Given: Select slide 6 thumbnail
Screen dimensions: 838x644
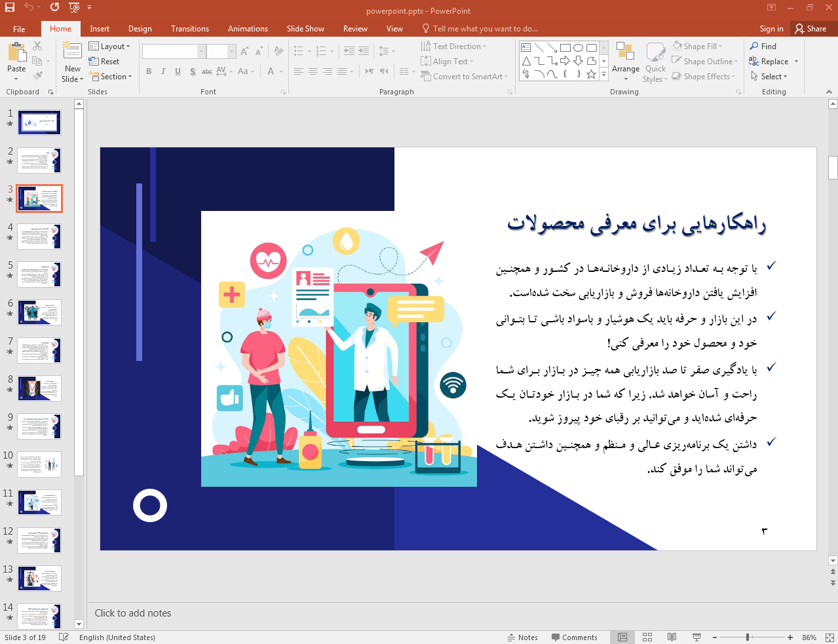Looking at the screenshot, I should pos(39,313).
